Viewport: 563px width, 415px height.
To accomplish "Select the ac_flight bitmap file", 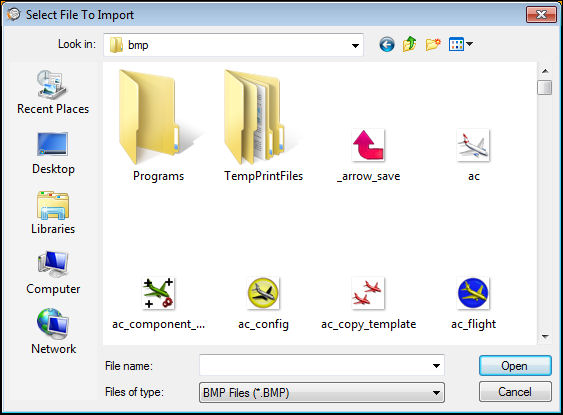I will [x=473, y=304].
